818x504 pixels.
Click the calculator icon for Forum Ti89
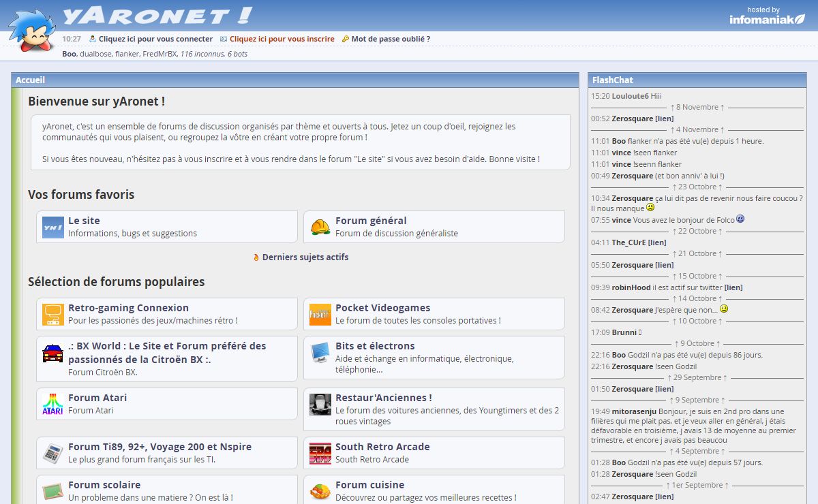pyautogui.click(x=52, y=453)
